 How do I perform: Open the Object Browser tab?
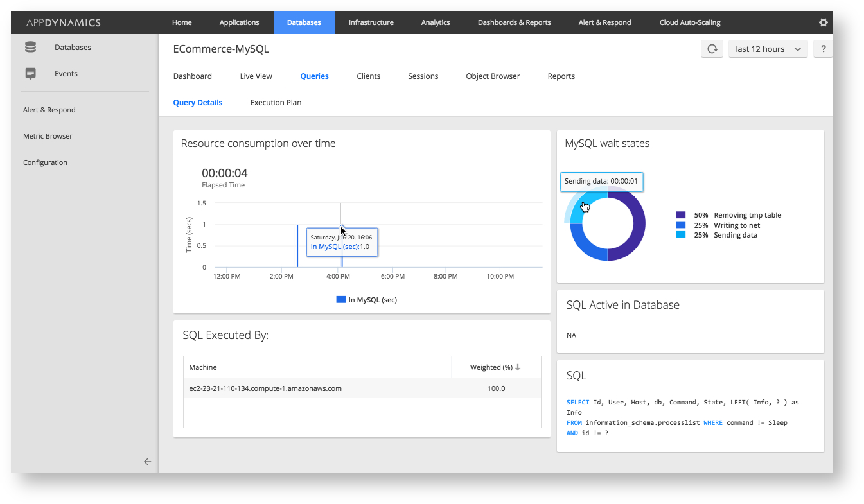(493, 76)
